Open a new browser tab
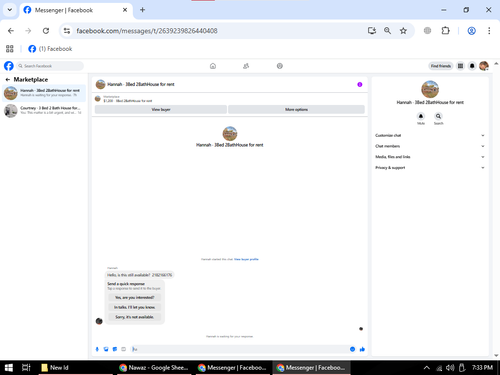Screen dimensions: 500x375 click(142, 10)
